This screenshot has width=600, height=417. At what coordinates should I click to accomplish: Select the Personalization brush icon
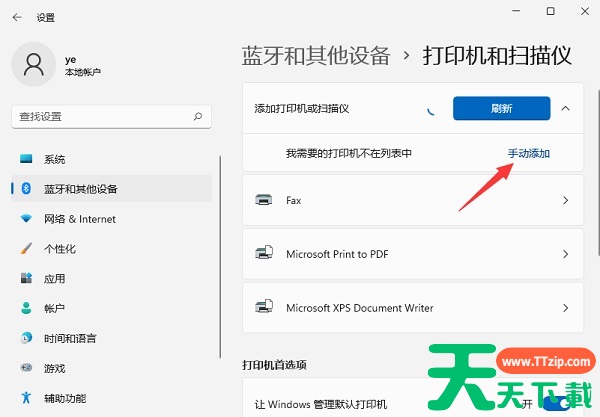click(x=26, y=248)
